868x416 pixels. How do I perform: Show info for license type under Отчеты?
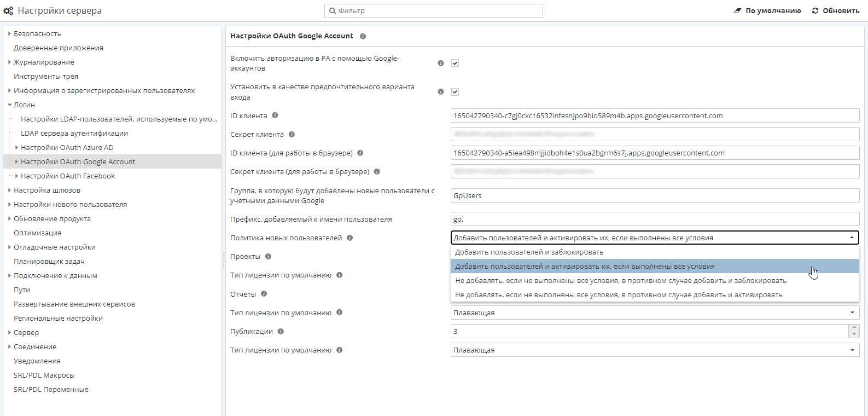click(339, 313)
